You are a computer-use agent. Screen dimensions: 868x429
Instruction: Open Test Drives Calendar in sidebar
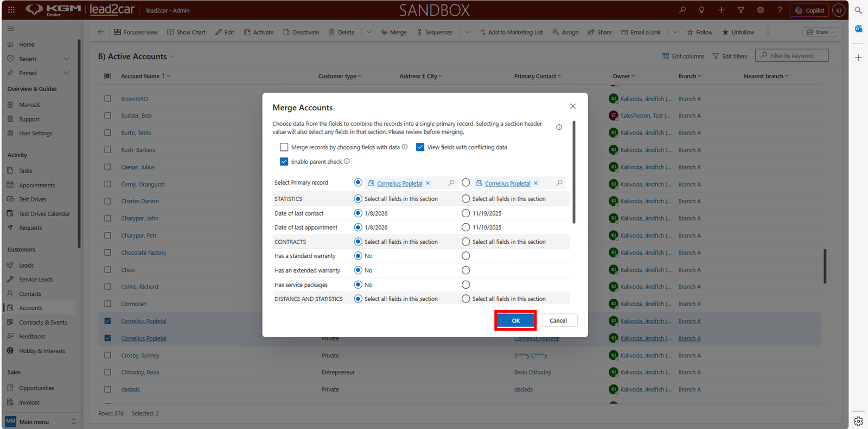[x=44, y=214]
